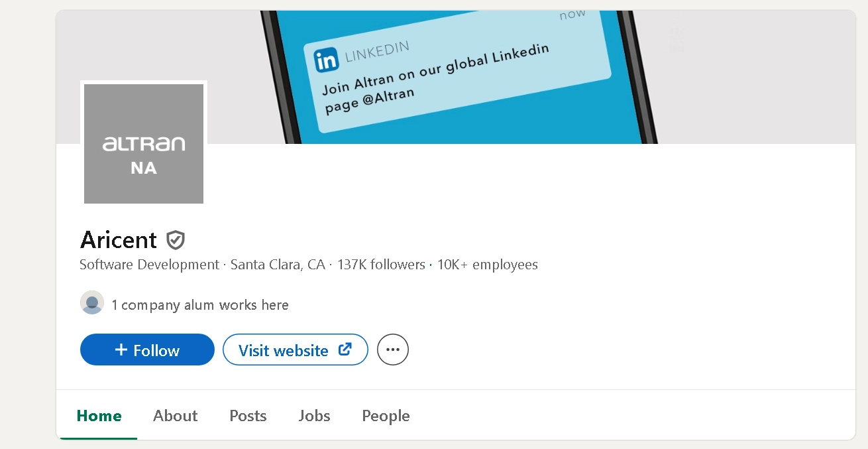Open the About tab
Viewport: 868px width, 449px height.
175,416
